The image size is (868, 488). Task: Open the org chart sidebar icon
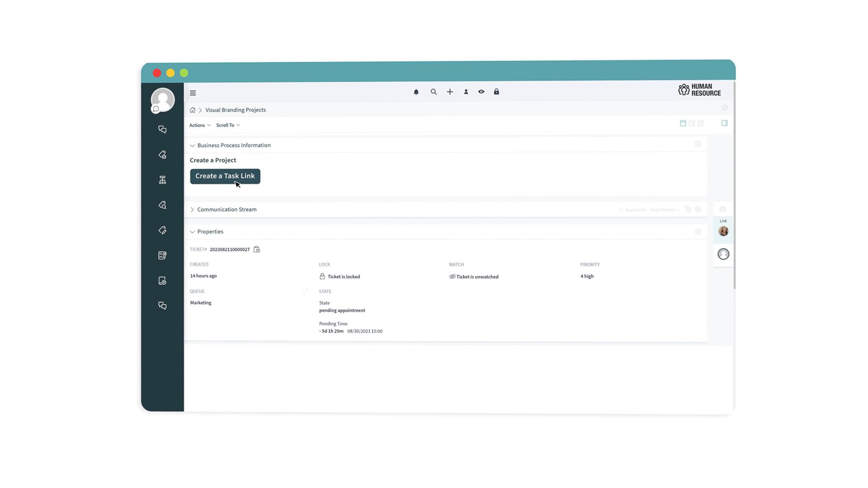click(162, 180)
